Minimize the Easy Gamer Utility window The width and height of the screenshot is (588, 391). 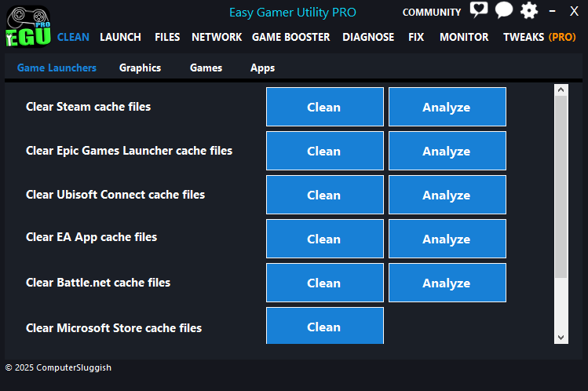pos(553,12)
